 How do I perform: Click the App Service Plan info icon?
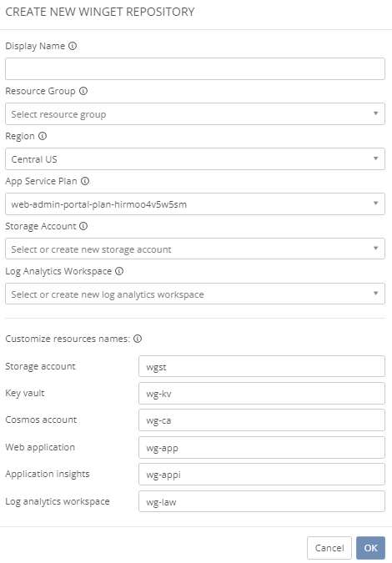coord(85,181)
